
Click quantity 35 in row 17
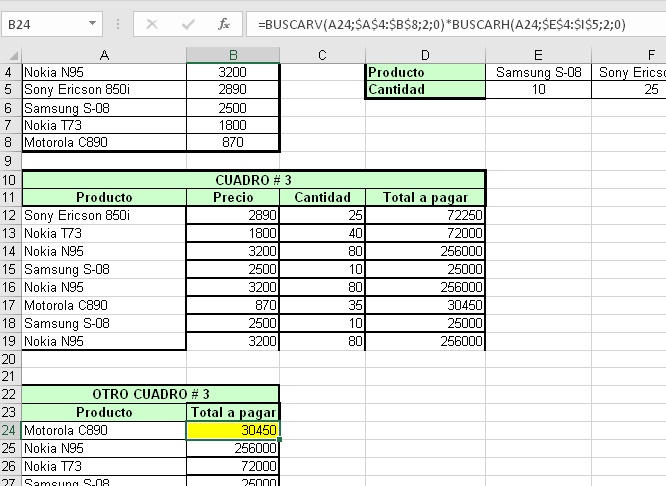pos(322,305)
